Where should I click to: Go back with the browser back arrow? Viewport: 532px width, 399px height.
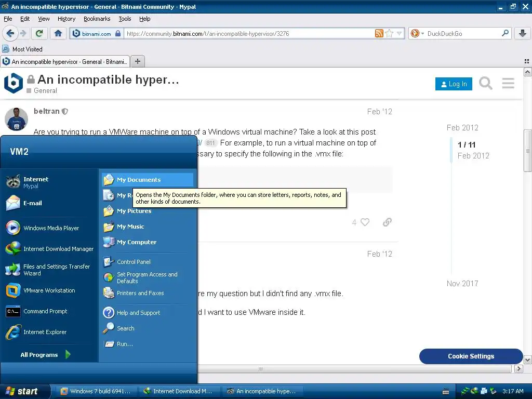pos(10,33)
